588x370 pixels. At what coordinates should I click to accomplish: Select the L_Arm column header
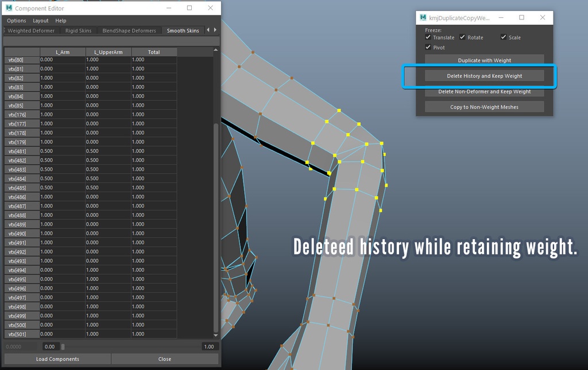(63, 52)
